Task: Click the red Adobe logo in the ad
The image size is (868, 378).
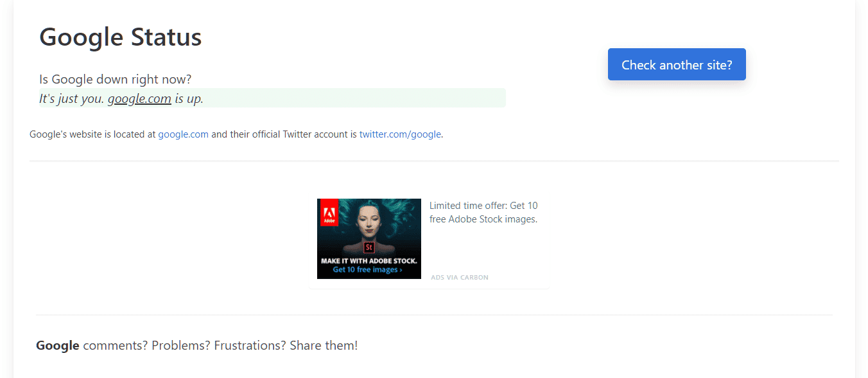Action: 329,212
